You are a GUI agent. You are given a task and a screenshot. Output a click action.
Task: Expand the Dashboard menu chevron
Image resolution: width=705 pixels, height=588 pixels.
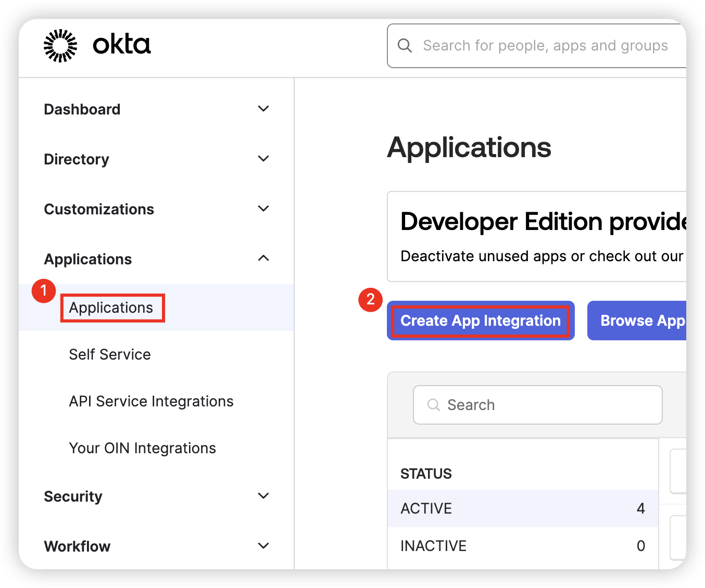coord(263,109)
